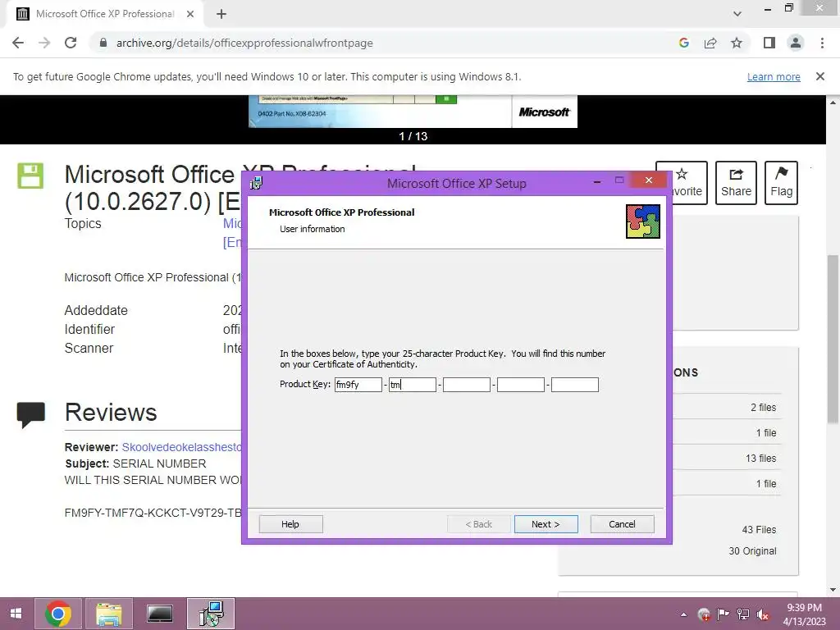Click Next in Office XP Setup
This screenshot has width=840, height=630.
(x=546, y=524)
